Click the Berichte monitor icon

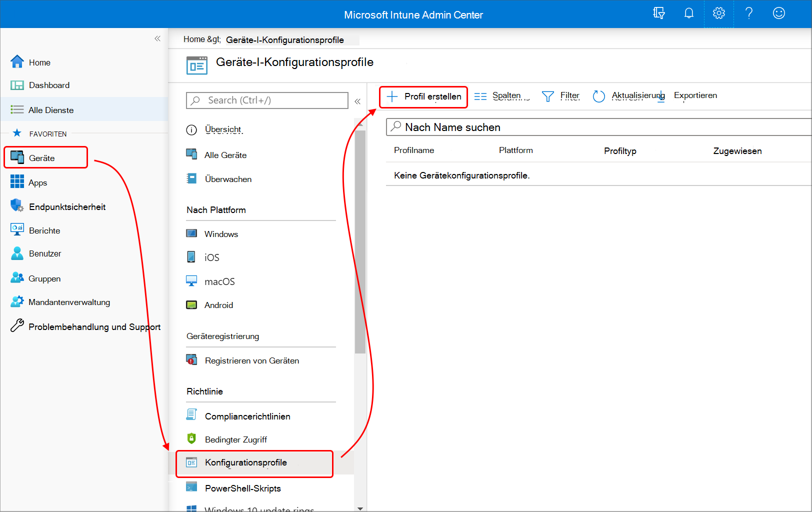(x=17, y=229)
